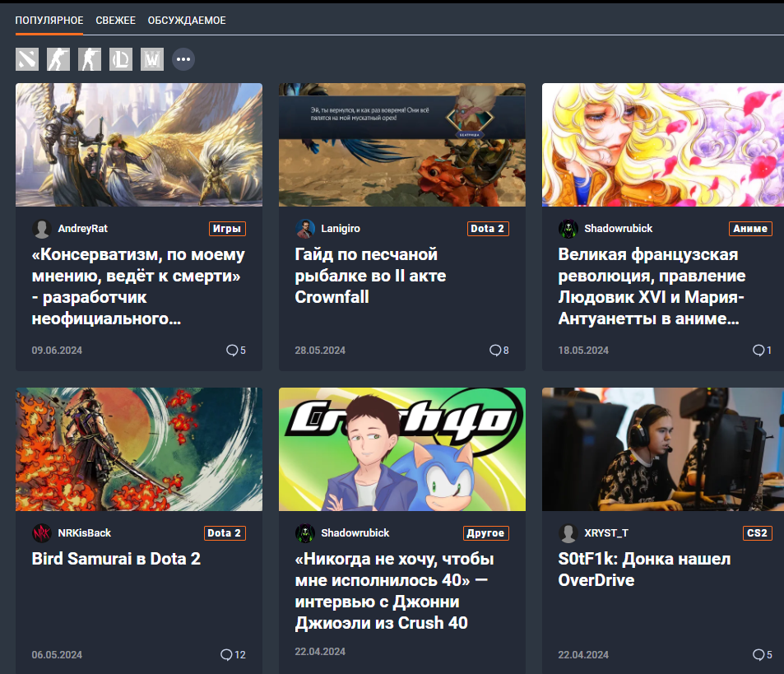The width and height of the screenshot is (784, 674).
Task: Open Shadowrubick's avatar on the Crush 40 post
Action: tap(305, 533)
